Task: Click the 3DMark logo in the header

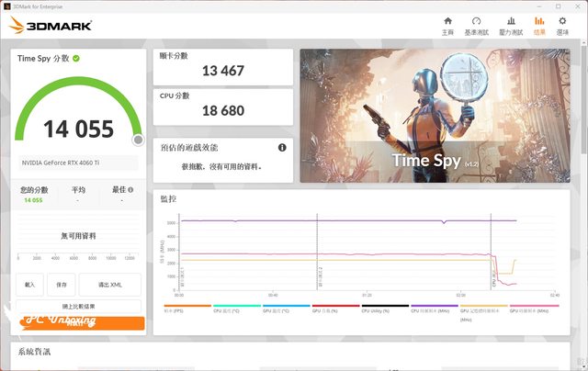Action: [x=51, y=26]
